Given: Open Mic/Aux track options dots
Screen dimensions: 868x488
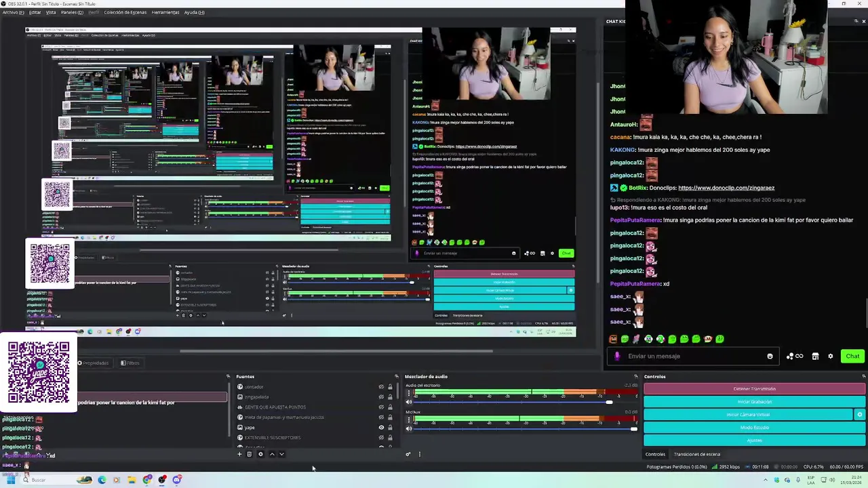Looking at the screenshot, I should (x=409, y=420).
